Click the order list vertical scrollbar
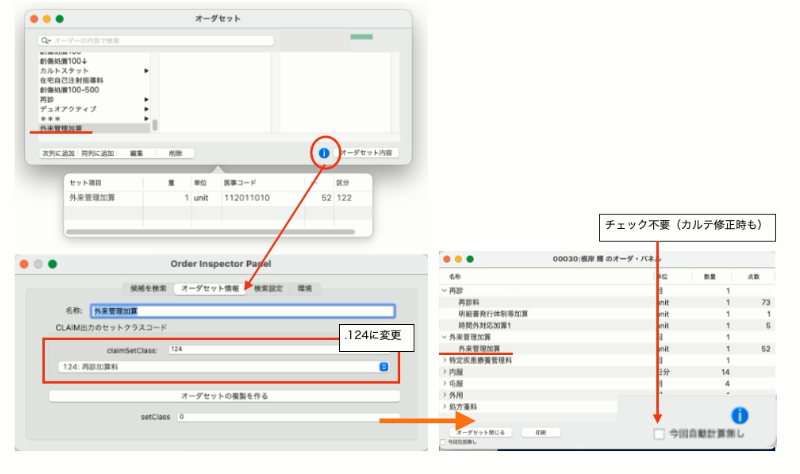 (154, 125)
